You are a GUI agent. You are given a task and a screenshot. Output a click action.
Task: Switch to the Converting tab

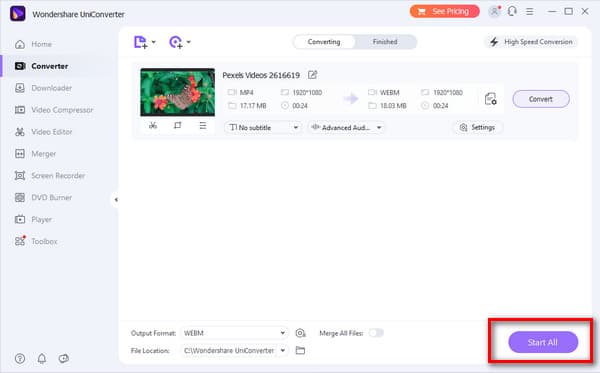click(324, 42)
